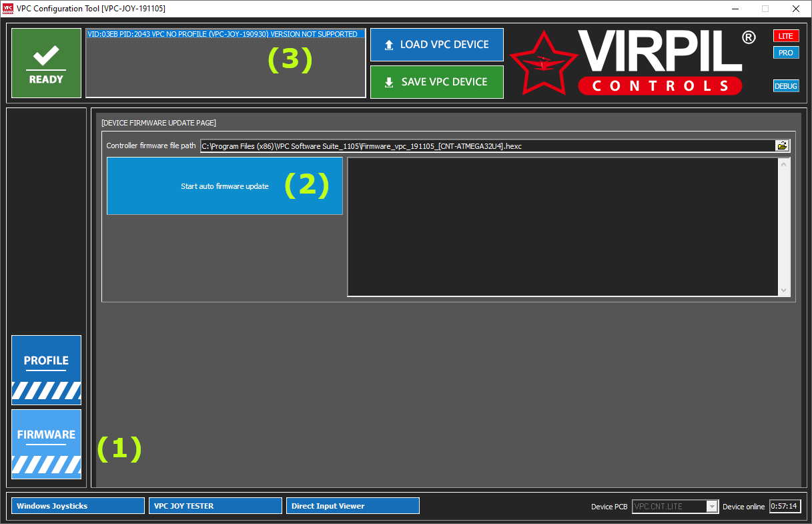Expand the Device PCB dropdown
The height and width of the screenshot is (524, 812).
(x=712, y=507)
